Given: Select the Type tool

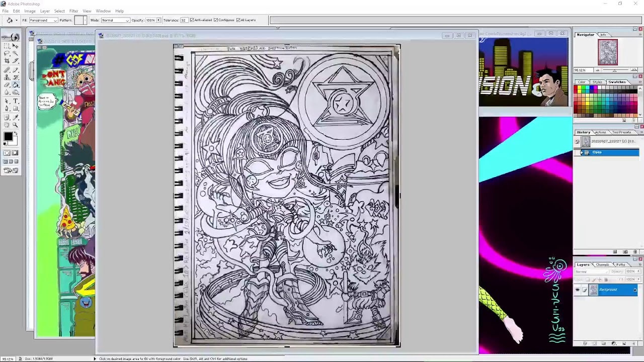Looking at the screenshot, I should tap(16, 101).
